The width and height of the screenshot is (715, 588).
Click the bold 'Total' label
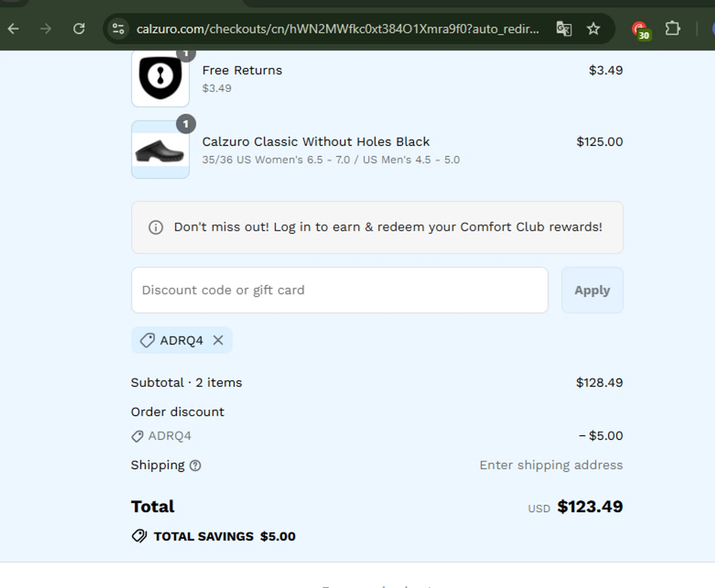pos(153,506)
